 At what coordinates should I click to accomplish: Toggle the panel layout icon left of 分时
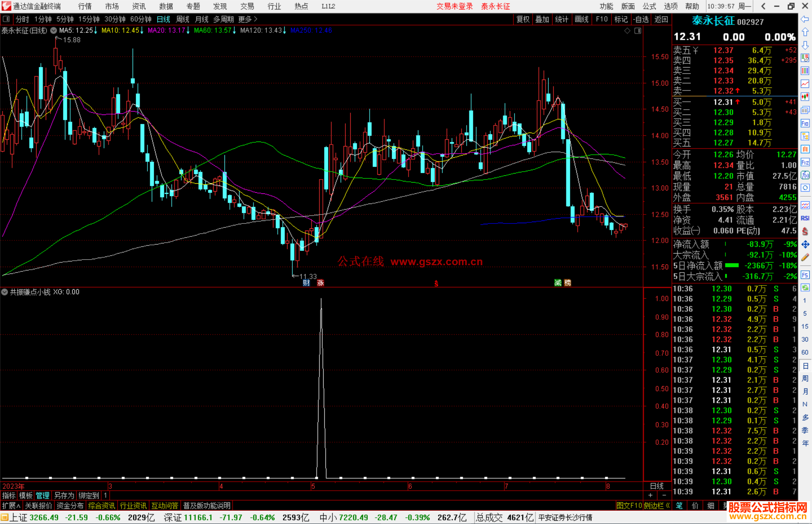point(6,19)
